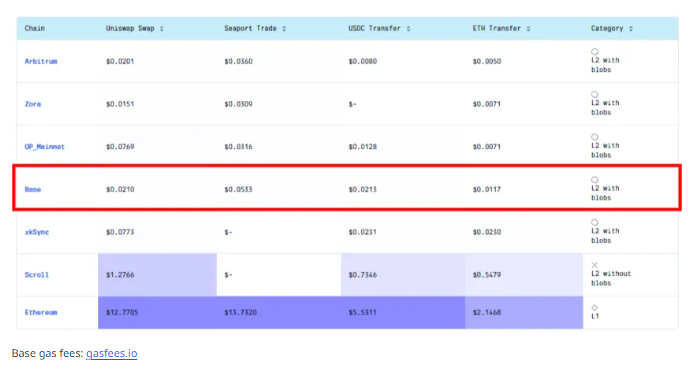Select Zora Uniswap Swap value $0.0151
This screenshot has width=692, height=367.
click(120, 104)
